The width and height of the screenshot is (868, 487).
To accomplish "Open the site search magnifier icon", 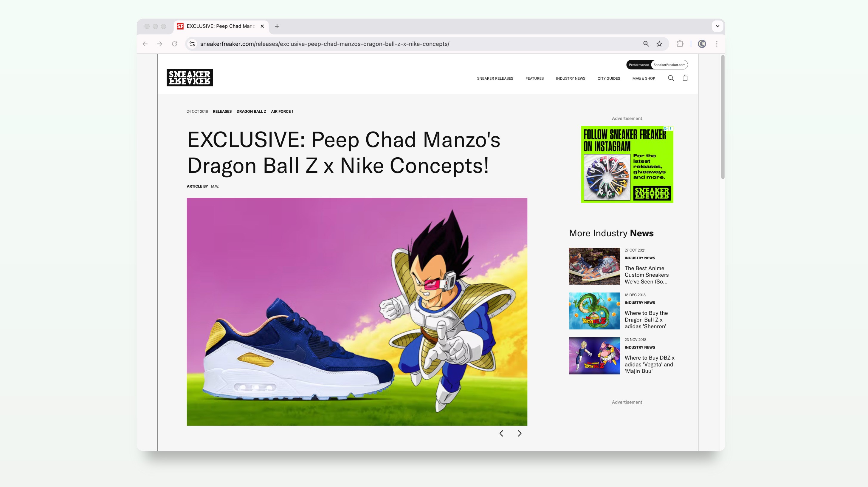I will click(671, 78).
